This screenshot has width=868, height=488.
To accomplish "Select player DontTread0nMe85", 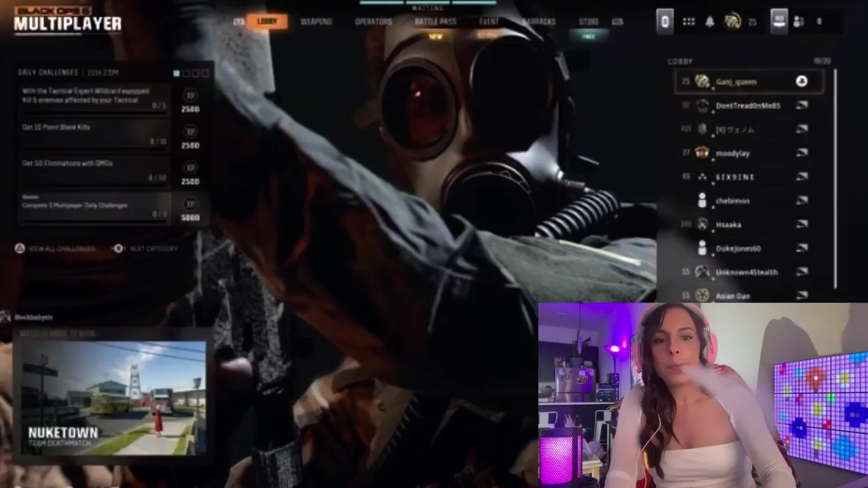I will [749, 106].
